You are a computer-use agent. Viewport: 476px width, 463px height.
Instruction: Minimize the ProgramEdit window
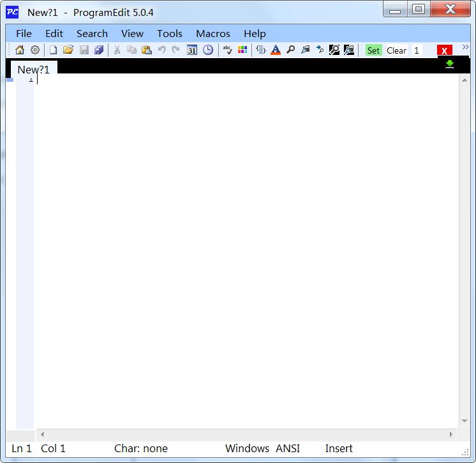click(x=395, y=9)
